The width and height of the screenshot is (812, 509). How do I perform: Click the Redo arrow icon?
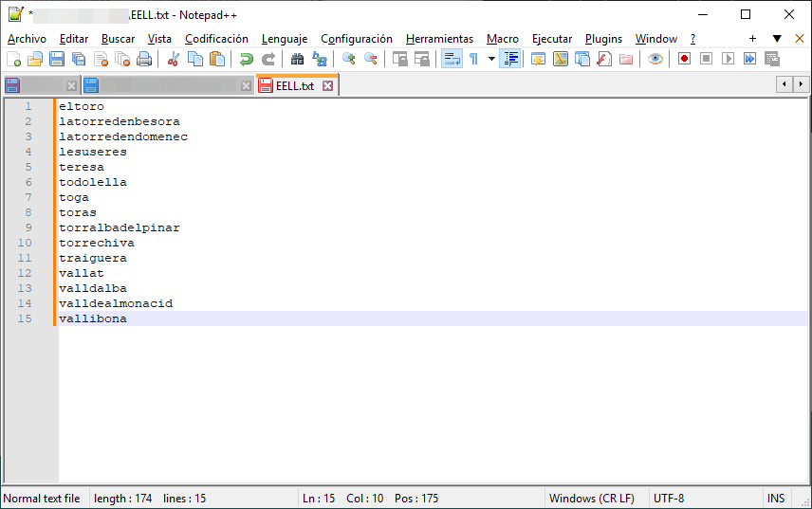tap(268, 59)
